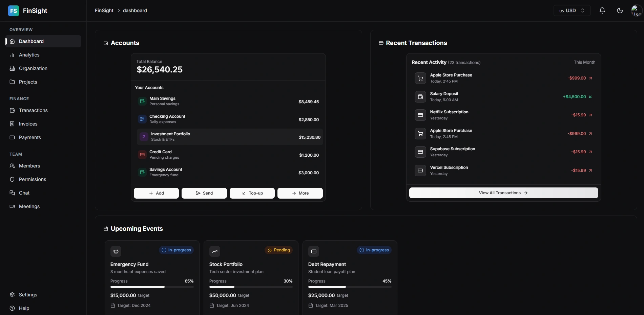Viewport: 644px width, 315px height.
Task: Click the In-progress status badge on Emergency Fund
Action: (176, 250)
